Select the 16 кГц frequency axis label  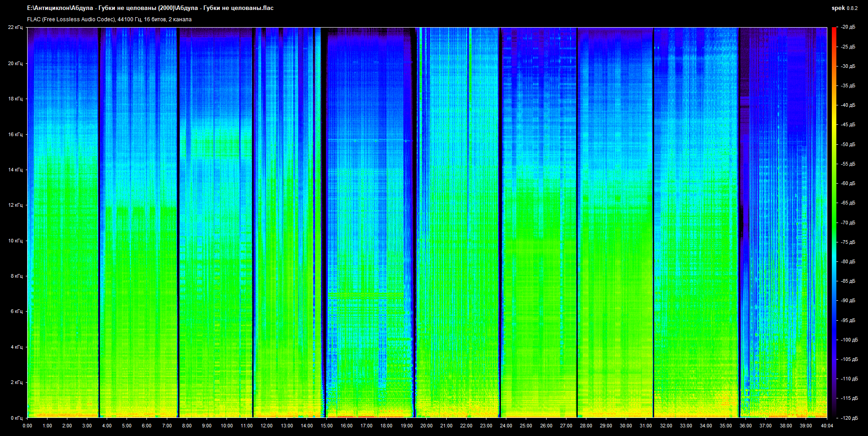pos(15,134)
